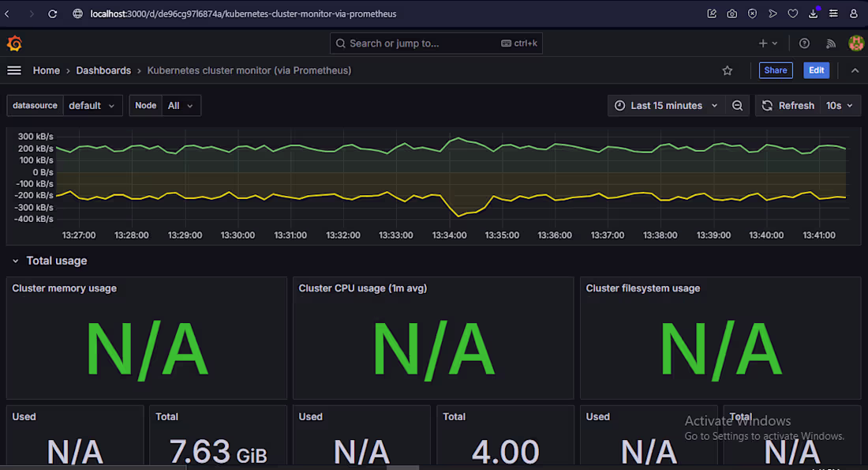Open the Grafana help icon
The image size is (868, 470).
click(x=804, y=43)
